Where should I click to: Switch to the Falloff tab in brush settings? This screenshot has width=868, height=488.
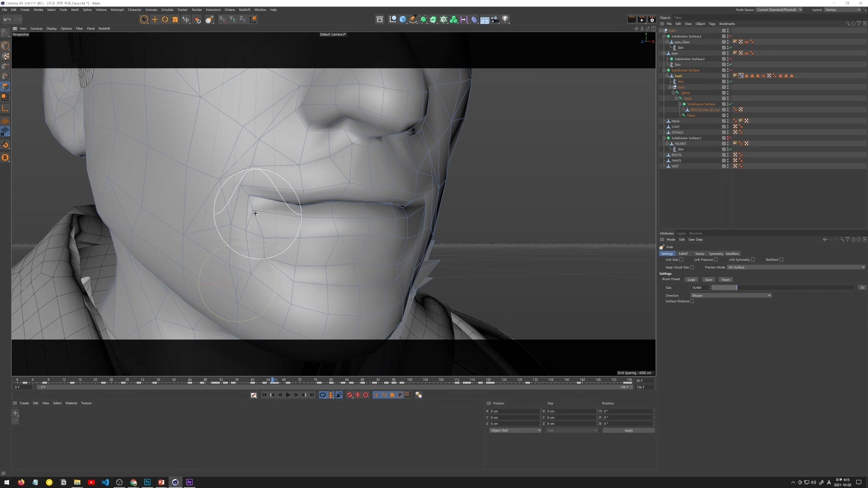(683, 253)
